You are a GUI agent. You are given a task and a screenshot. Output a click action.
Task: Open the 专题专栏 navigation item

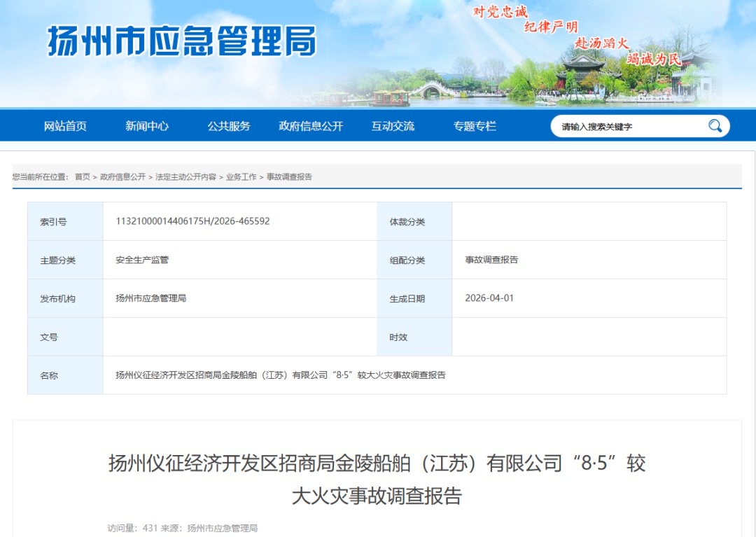tap(475, 126)
